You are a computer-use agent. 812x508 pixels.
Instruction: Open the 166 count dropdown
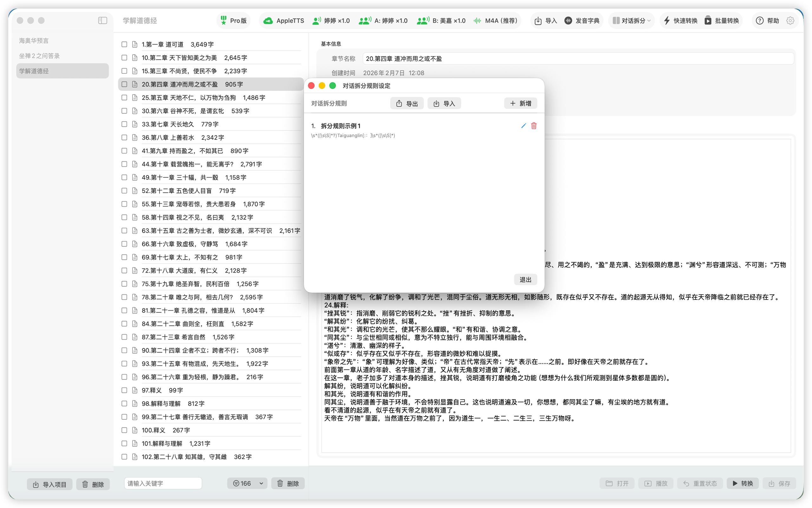(x=247, y=483)
